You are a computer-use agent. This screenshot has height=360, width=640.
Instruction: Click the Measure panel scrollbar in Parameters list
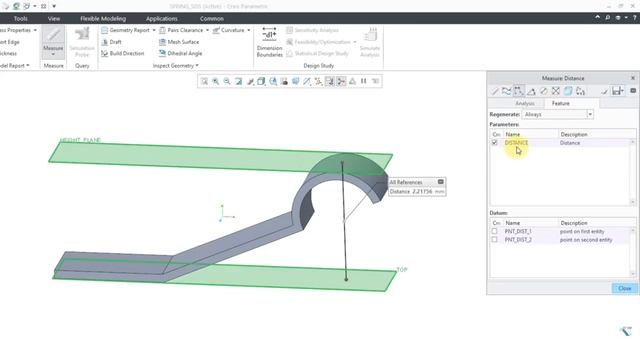click(x=633, y=172)
